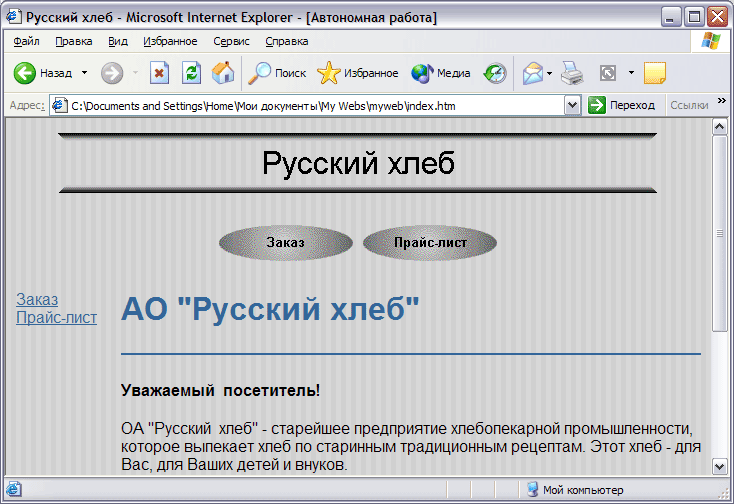Open the Forward button history dropdown arrow
The width and height of the screenshot is (734, 504).
click(x=135, y=73)
